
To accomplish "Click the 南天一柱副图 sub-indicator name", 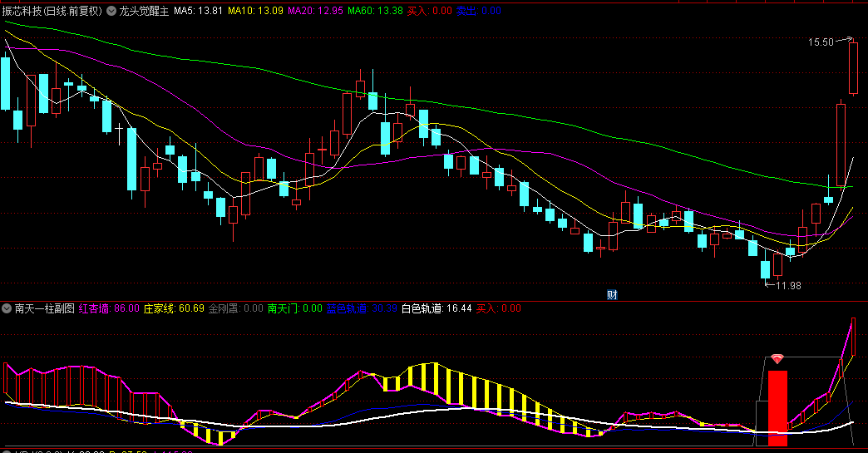I will 44,308.
